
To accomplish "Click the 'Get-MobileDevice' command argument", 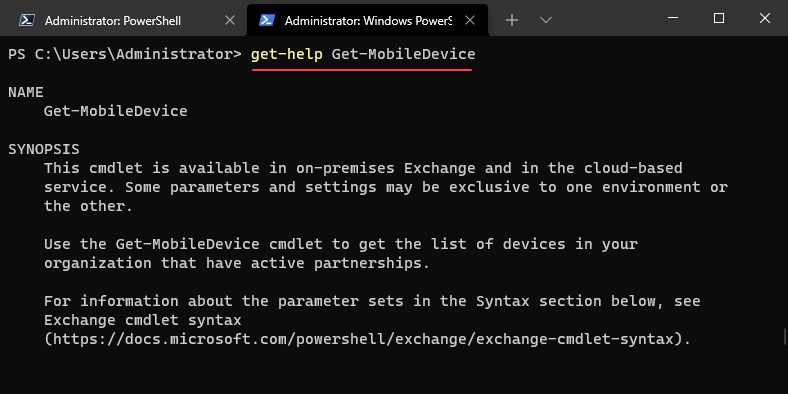I will (x=404, y=54).
